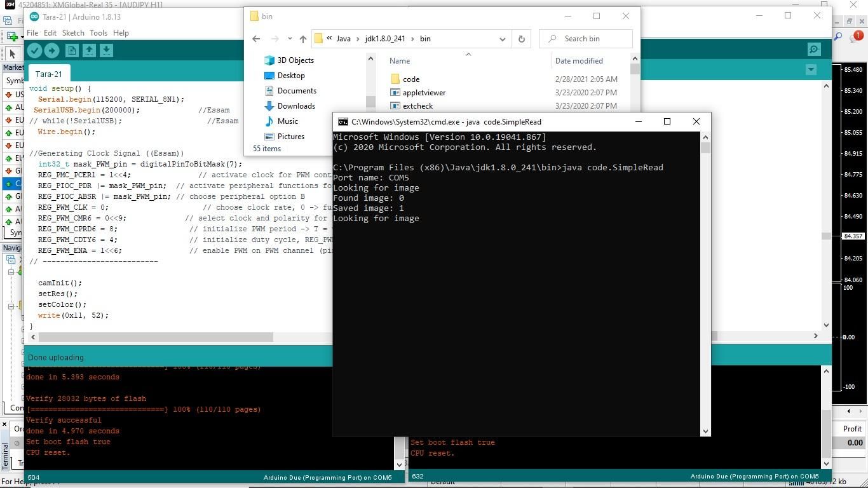Click the Upload arrow icon in Arduino
Image resolution: width=868 pixels, height=488 pixels.
(52, 50)
